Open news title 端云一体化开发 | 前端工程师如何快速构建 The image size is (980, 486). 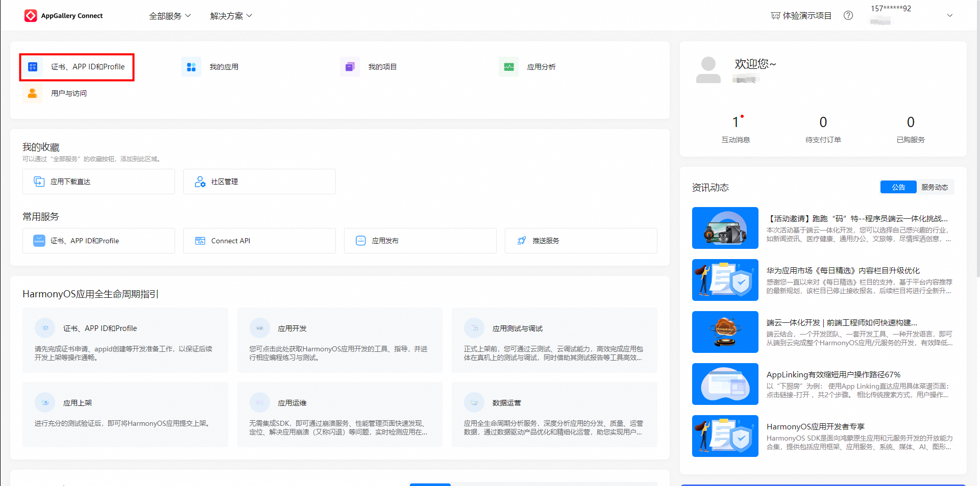tap(842, 322)
